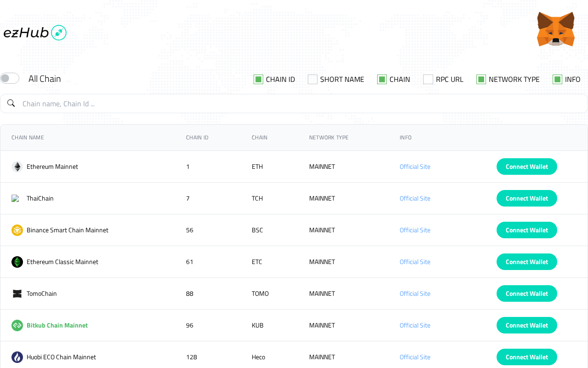Click the ThaiChain chain logo

[15, 198]
